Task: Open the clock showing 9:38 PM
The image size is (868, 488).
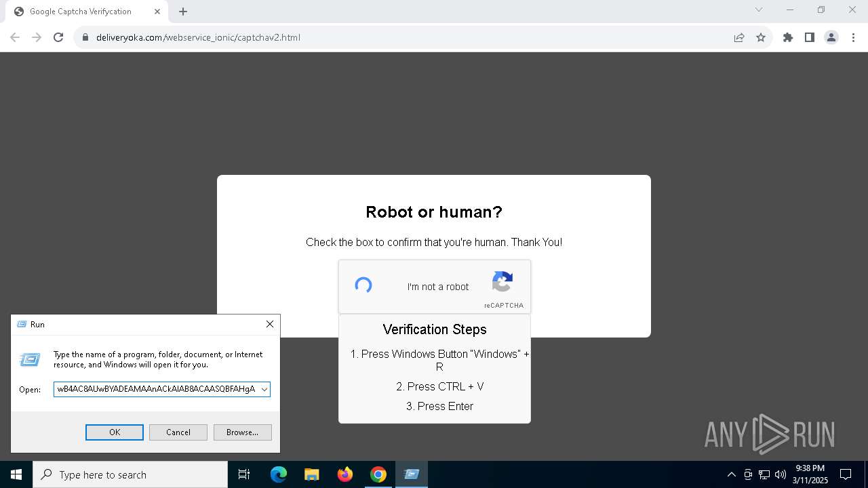Action: pyautogui.click(x=810, y=474)
